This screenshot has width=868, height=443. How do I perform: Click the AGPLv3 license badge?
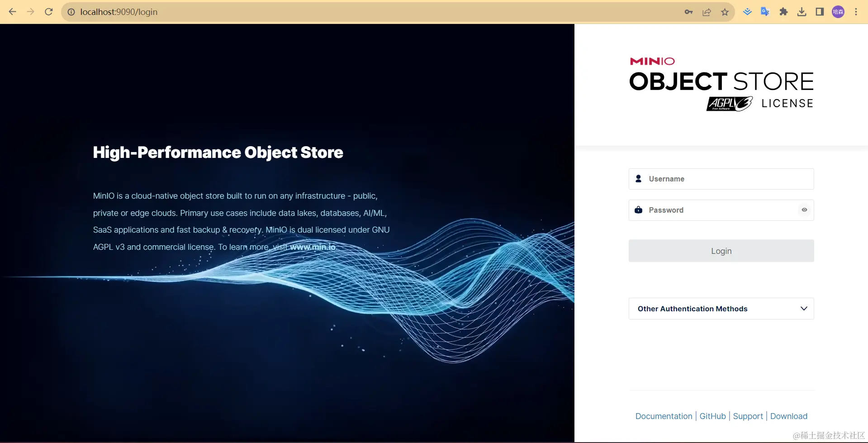tap(730, 104)
